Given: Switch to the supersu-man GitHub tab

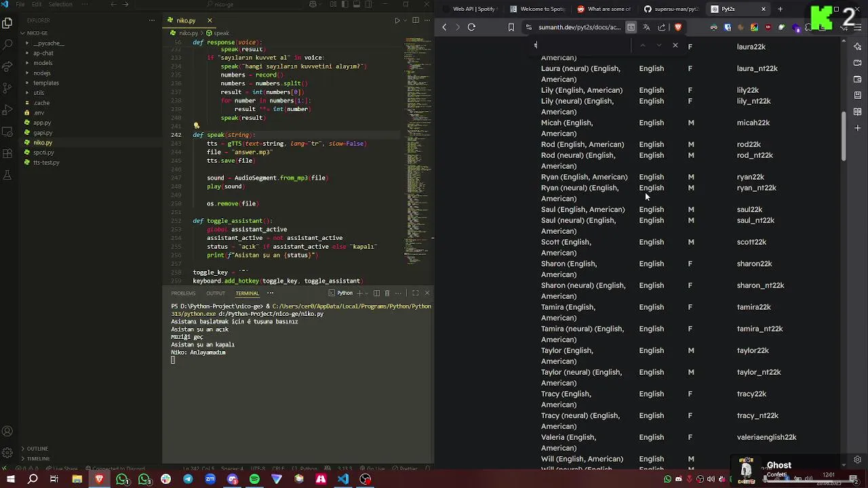Looking at the screenshot, I should pos(671,9).
